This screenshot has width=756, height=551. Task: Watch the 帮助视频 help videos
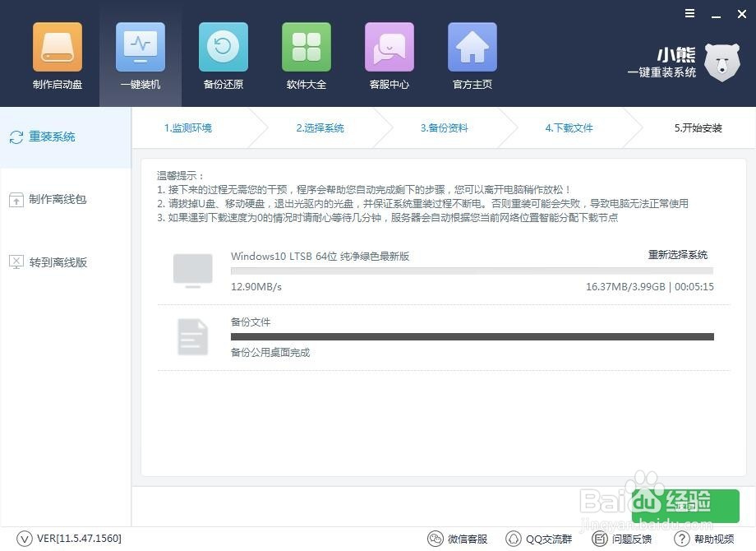coord(699,539)
